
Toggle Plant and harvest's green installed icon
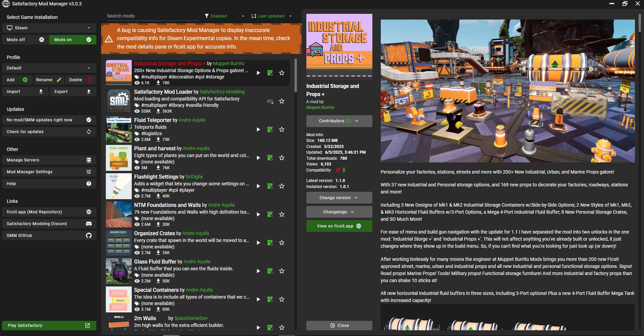pyautogui.click(x=270, y=158)
